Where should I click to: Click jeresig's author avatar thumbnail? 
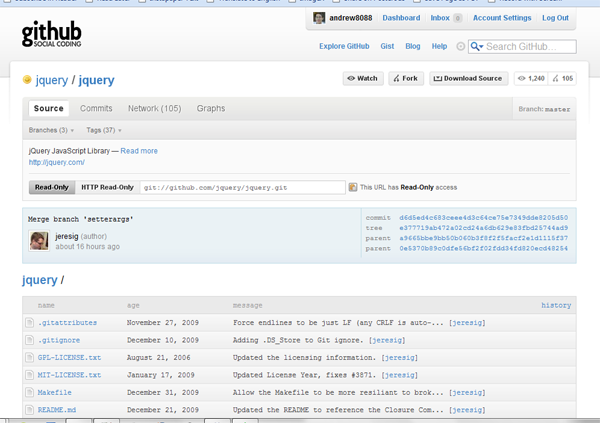tap(39, 241)
